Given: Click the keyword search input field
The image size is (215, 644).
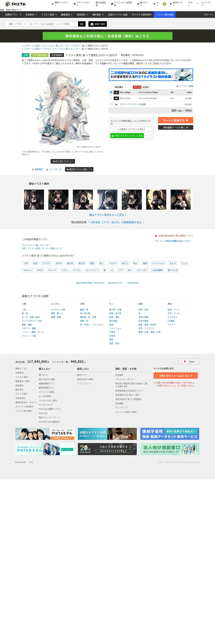Looking at the screenshot, I should [53, 24].
